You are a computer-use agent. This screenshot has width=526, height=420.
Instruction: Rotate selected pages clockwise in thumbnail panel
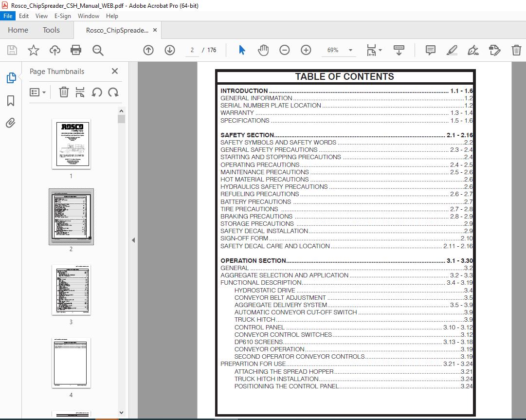coord(113,92)
